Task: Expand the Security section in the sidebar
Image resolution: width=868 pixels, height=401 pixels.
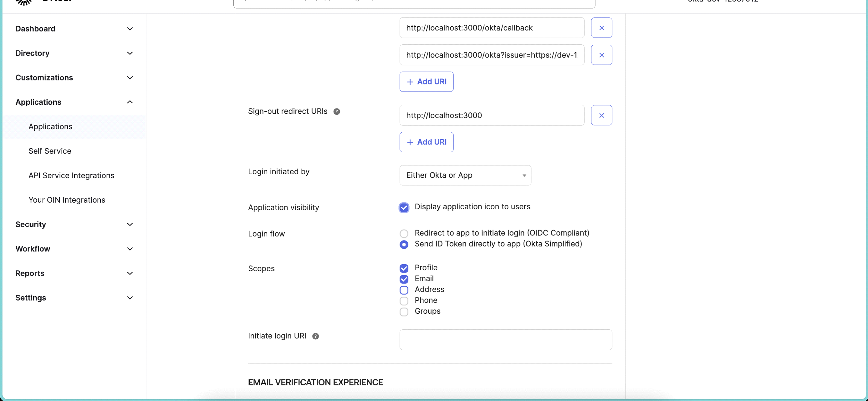Action: pyautogui.click(x=74, y=224)
